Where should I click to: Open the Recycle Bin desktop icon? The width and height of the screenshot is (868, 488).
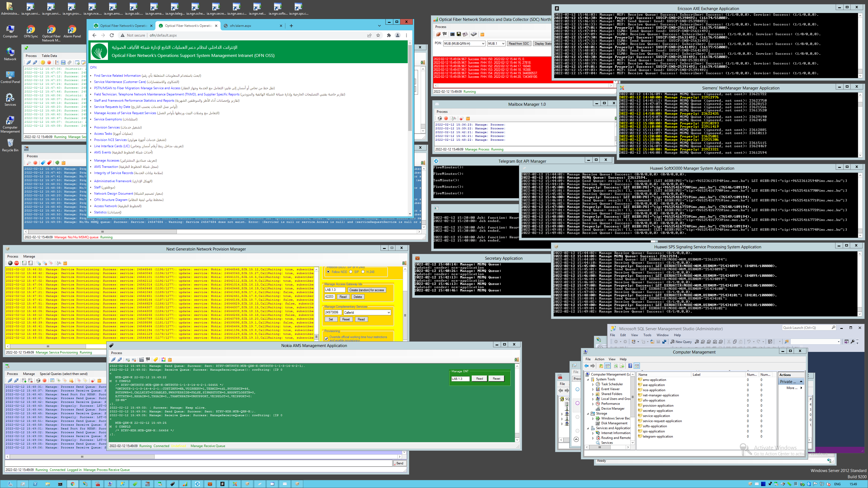[x=10, y=145]
